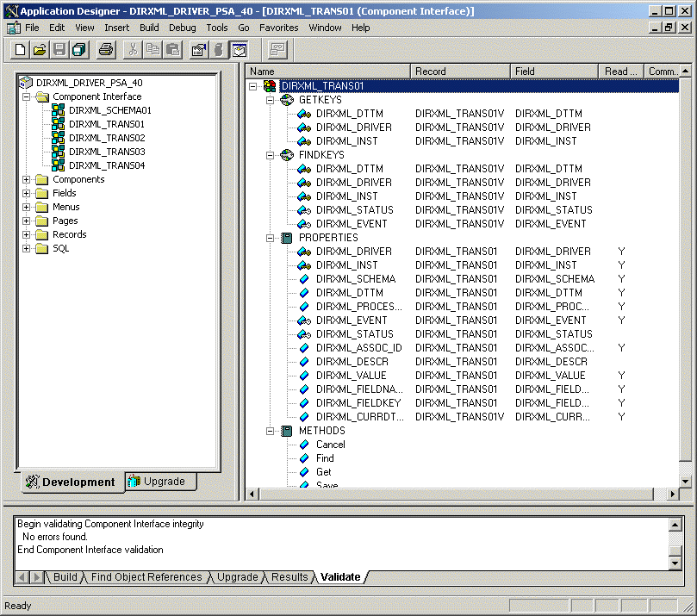
Task: Click the Read-only flag on DIRXML_SCHEMA row
Action: click(x=621, y=278)
